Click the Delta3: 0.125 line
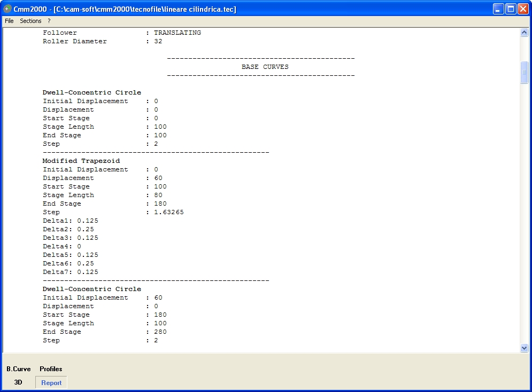 point(71,238)
